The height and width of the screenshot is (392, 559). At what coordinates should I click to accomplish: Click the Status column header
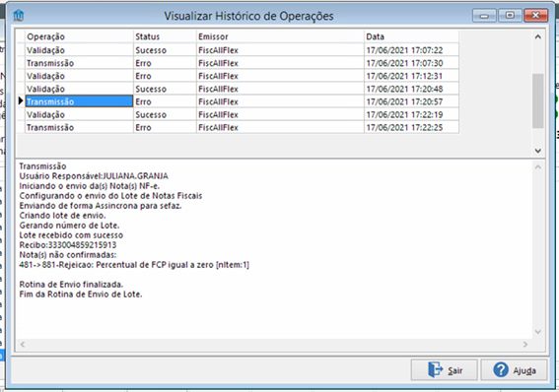point(165,36)
